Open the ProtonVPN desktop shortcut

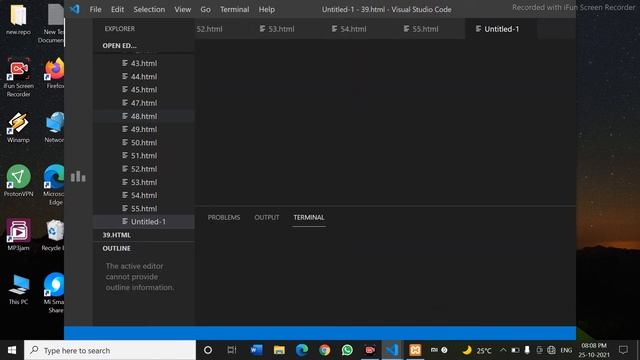pyautogui.click(x=18, y=181)
